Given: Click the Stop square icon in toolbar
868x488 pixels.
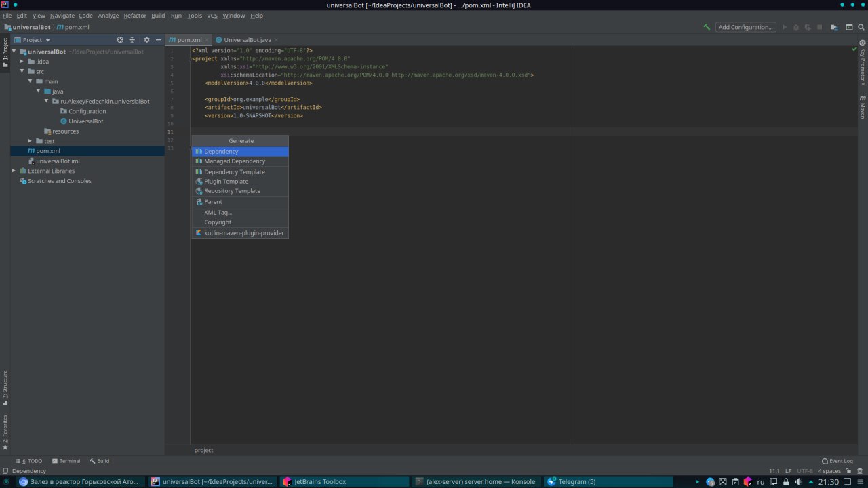Looking at the screenshot, I should (819, 27).
